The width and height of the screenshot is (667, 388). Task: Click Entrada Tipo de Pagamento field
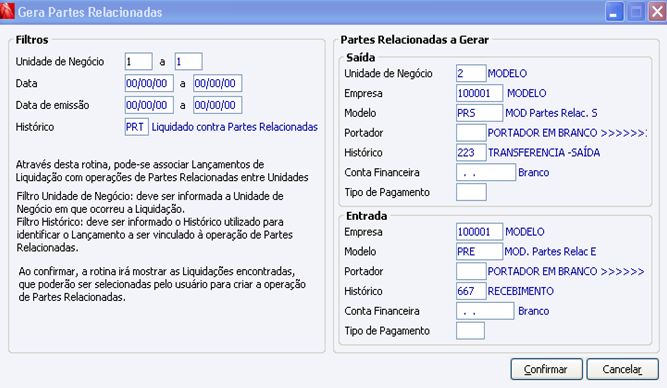point(470,331)
